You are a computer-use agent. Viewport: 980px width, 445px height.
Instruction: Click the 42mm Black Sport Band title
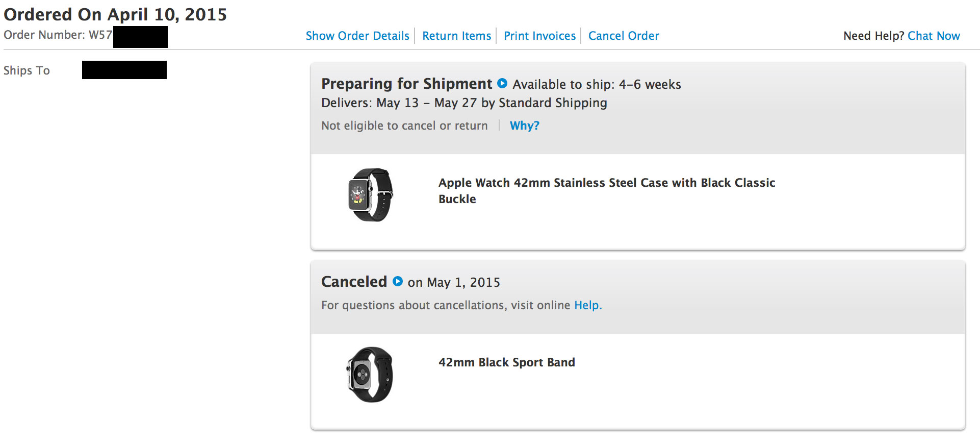click(506, 362)
